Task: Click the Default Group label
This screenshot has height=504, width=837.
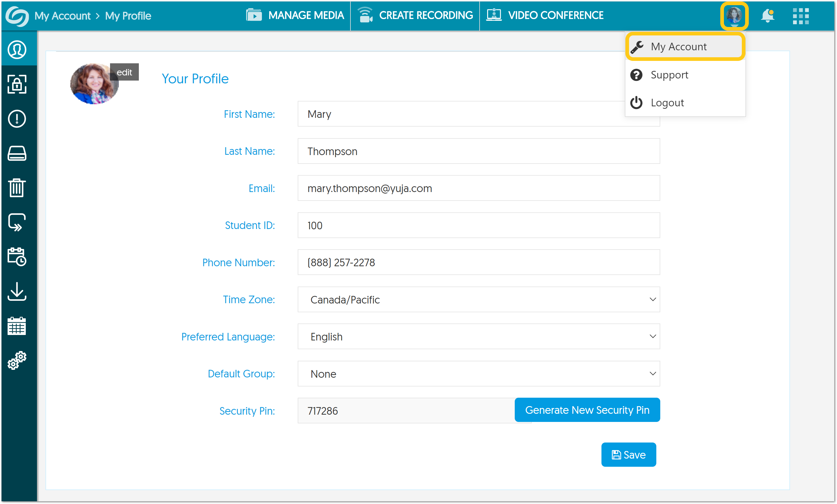Action: coord(241,374)
